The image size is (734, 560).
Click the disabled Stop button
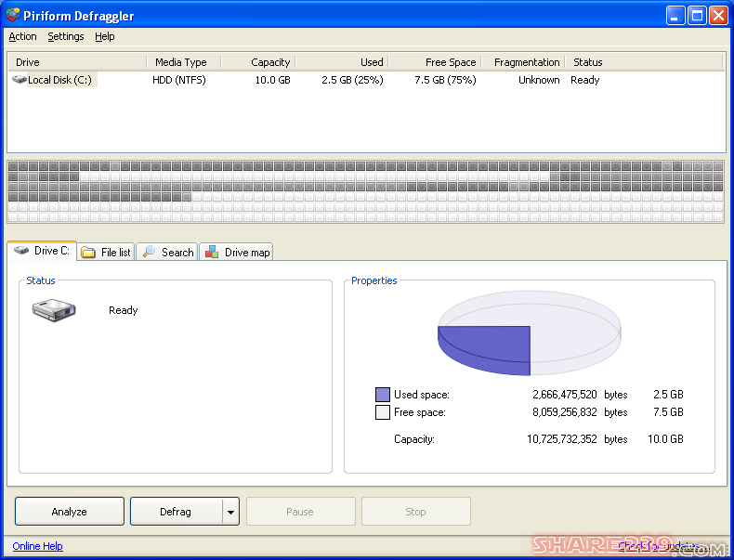coord(415,512)
